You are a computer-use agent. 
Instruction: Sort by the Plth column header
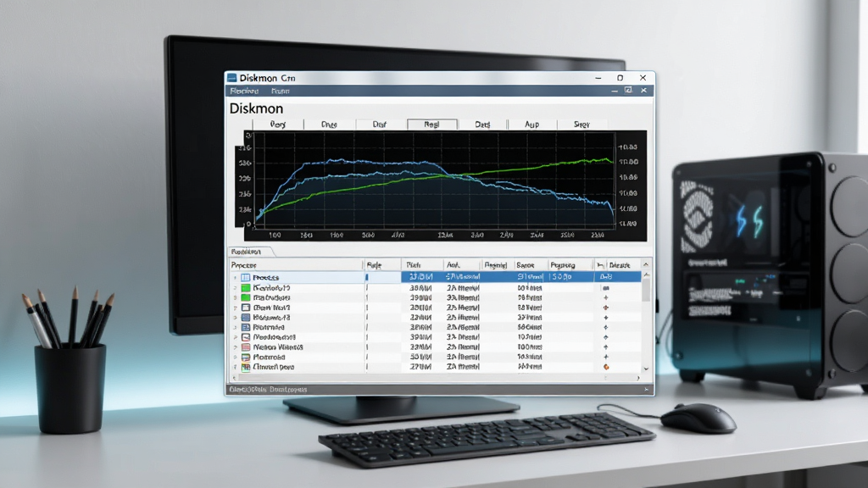point(423,265)
